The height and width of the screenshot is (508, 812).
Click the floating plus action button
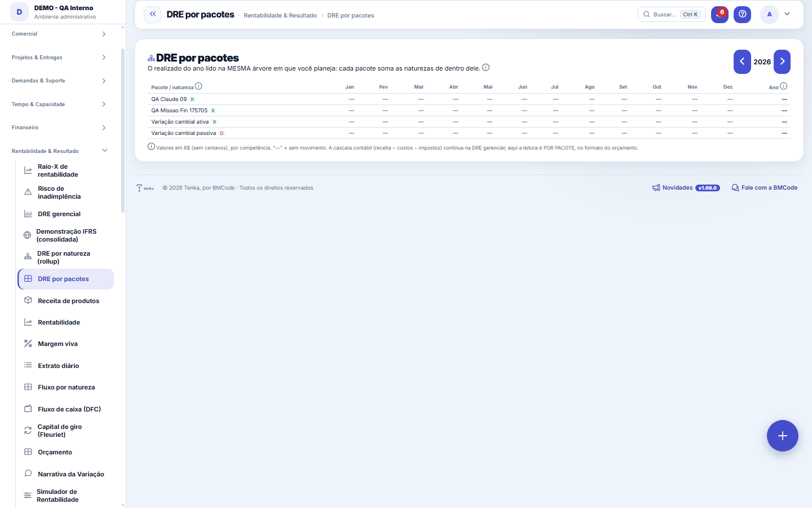tap(782, 436)
